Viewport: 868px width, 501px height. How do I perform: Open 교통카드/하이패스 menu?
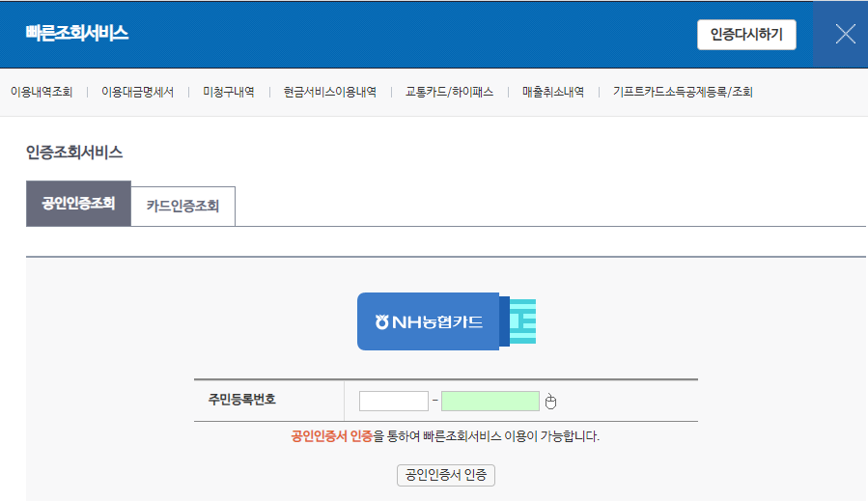tap(449, 92)
